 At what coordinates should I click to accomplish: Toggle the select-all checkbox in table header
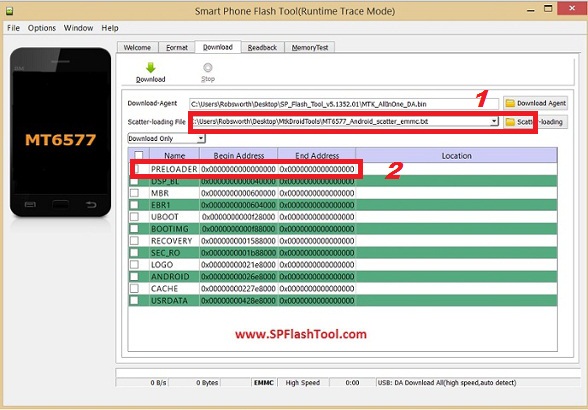point(139,155)
